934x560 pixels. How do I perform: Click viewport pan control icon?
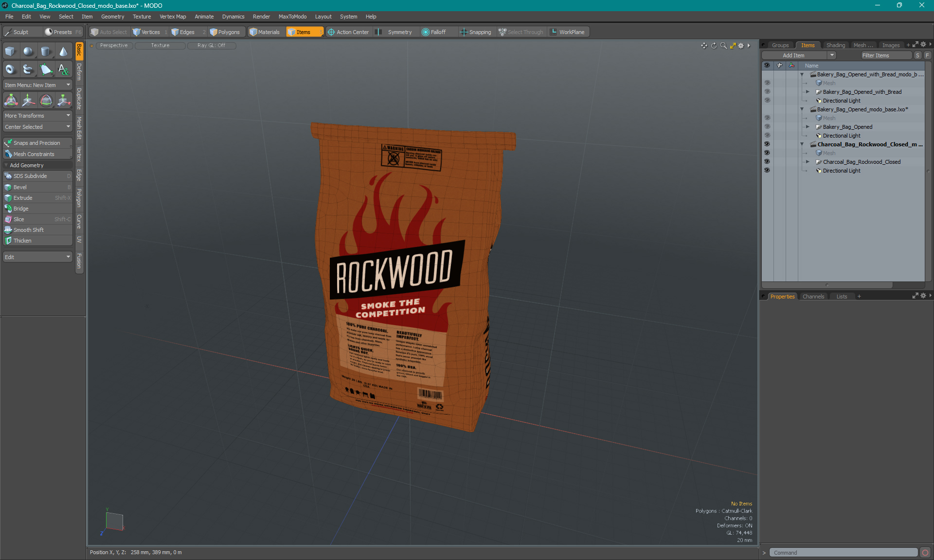(x=704, y=46)
